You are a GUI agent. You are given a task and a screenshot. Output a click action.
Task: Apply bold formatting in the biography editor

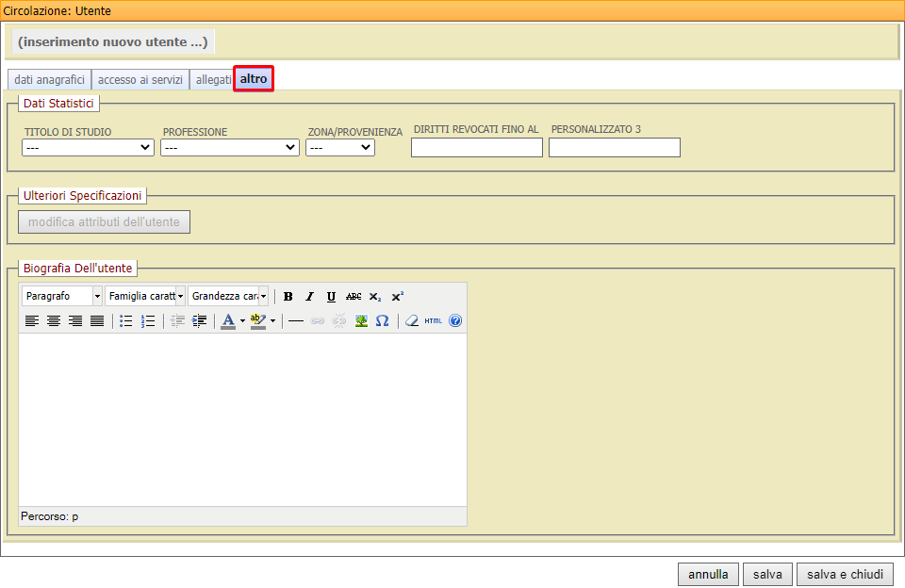point(288,296)
